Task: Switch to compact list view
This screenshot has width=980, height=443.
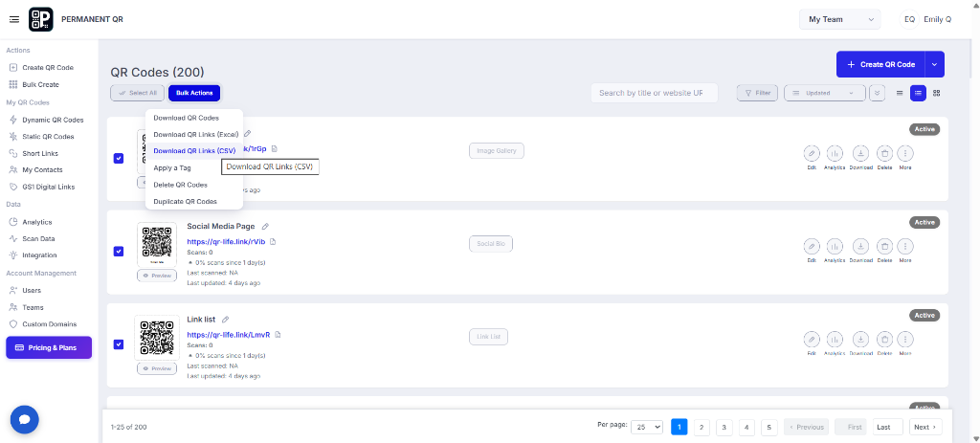Action: [x=900, y=93]
